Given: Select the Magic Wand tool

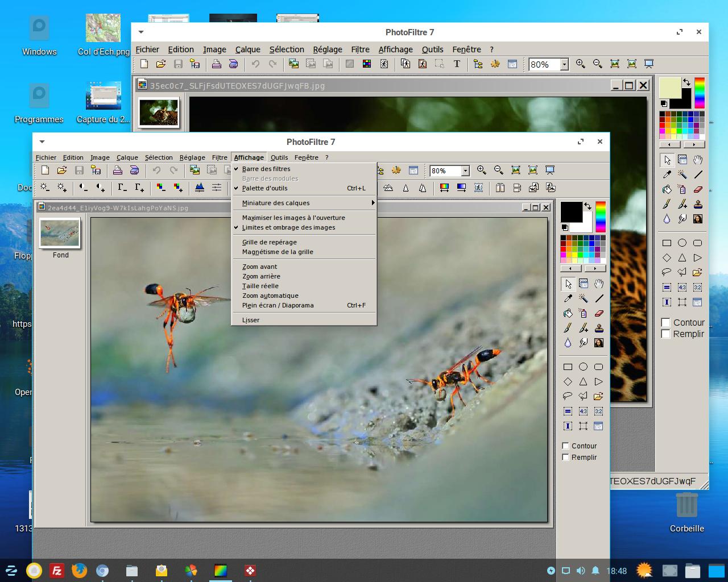Looking at the screenshot, I should 583,298.
